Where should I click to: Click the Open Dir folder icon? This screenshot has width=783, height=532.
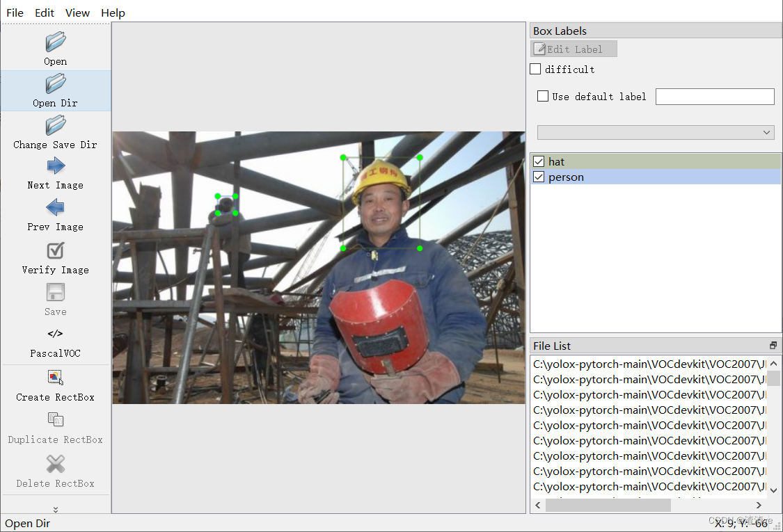pyautogui.click(x=56, y=83)
